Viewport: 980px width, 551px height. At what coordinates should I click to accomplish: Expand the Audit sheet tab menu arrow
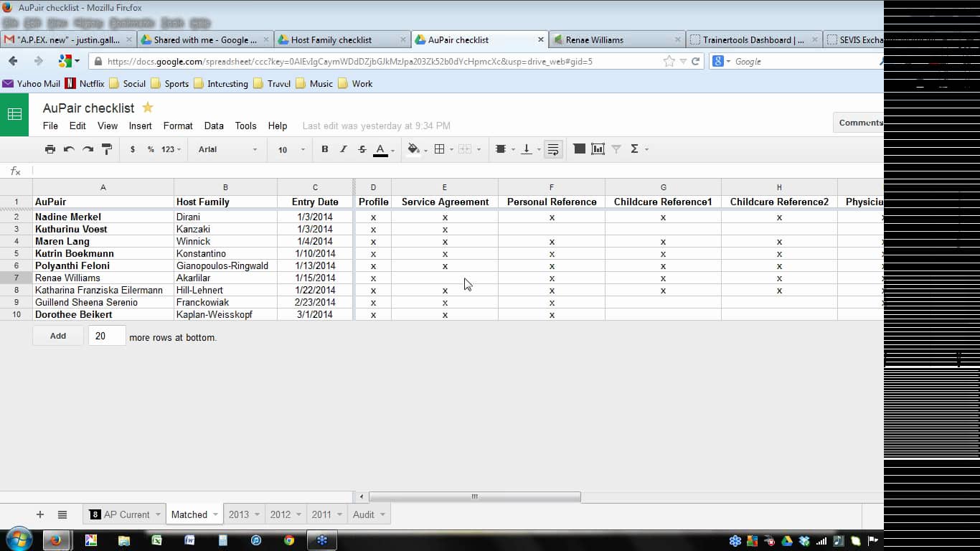(x=382, y=514)
